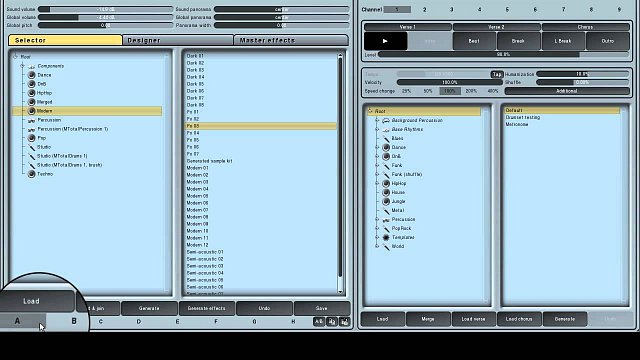Expand the Base Rhythms node
The height and width of the screenshot is (360, 640).
coord(377,129)
